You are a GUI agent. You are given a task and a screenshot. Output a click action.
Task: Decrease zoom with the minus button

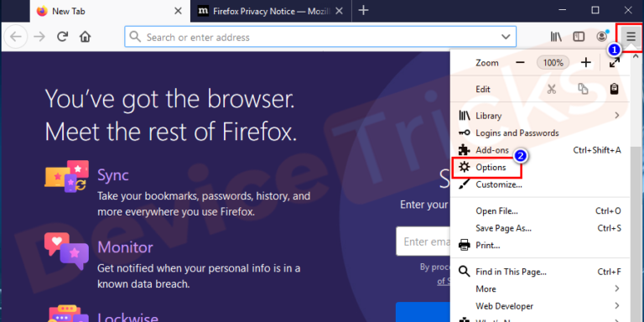coord(521,62)
